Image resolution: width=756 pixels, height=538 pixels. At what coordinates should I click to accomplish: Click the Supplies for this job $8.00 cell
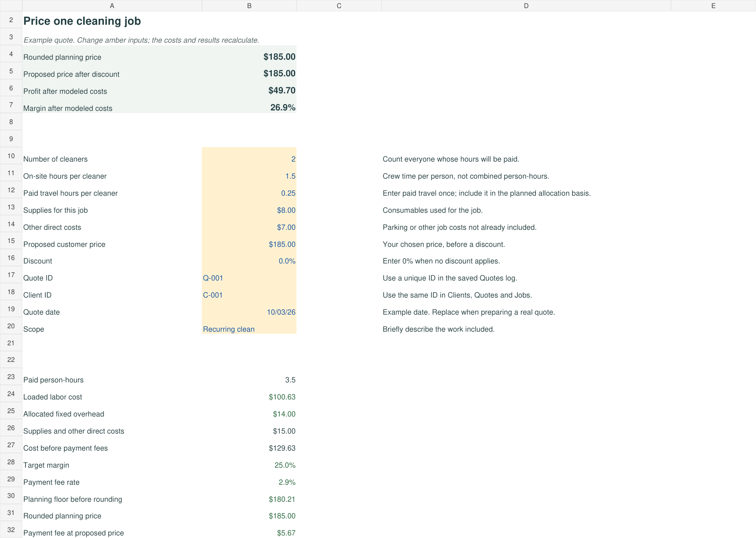[x=249, y=207]
